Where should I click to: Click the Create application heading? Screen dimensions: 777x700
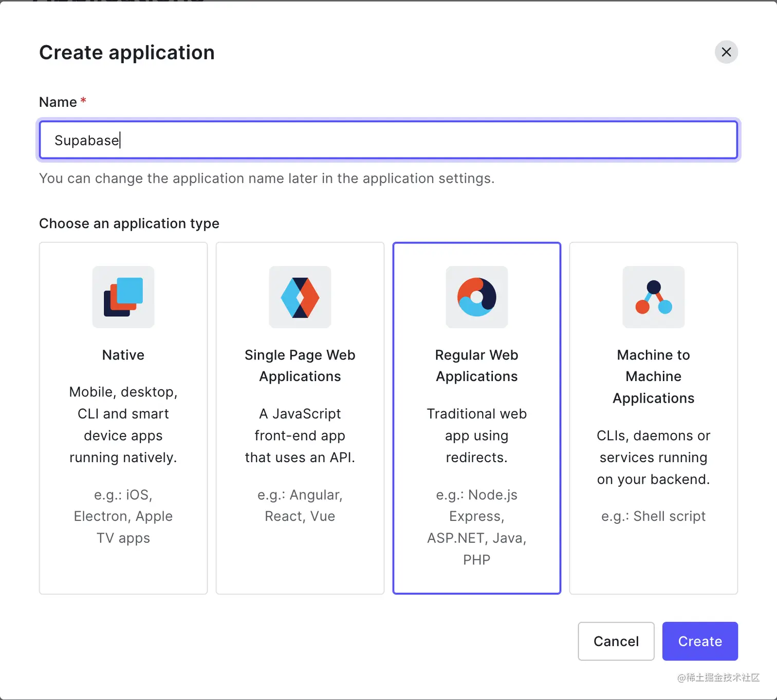pyautogui.click(x=126, y=52)
